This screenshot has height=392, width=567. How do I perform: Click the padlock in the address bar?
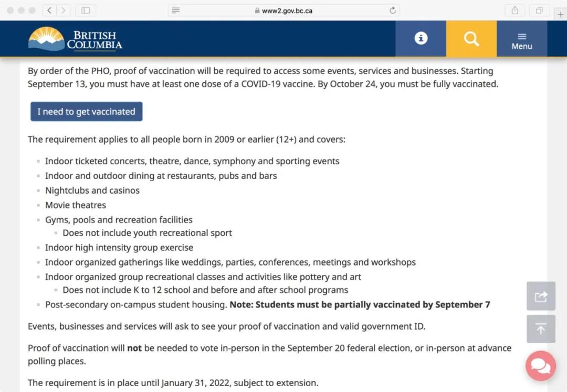coord(256,10)
